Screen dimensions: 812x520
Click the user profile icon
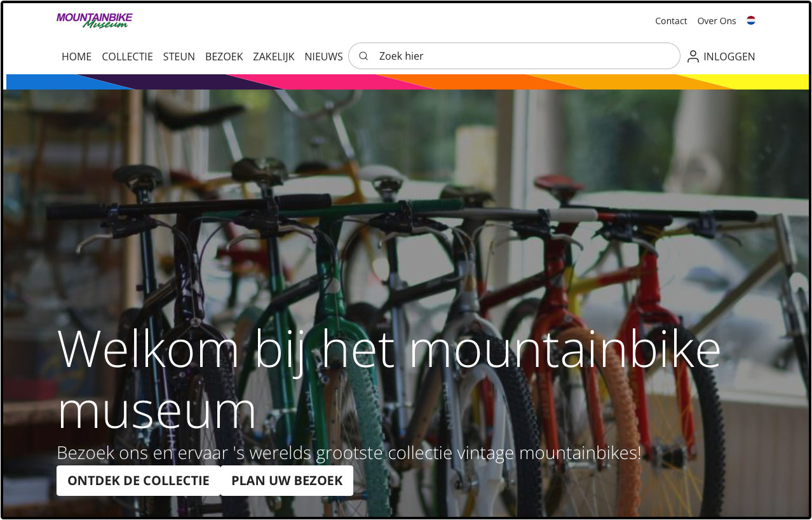click(693, 57)
